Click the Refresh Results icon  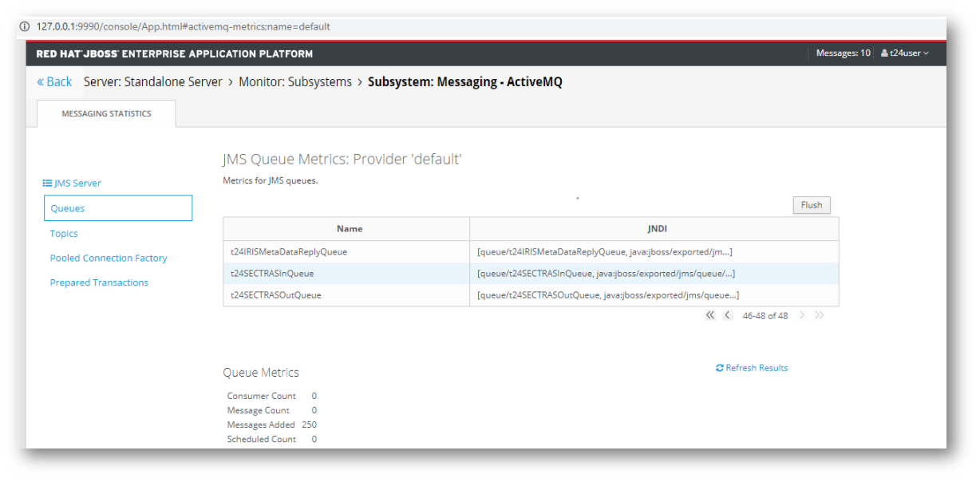point(719,368)
